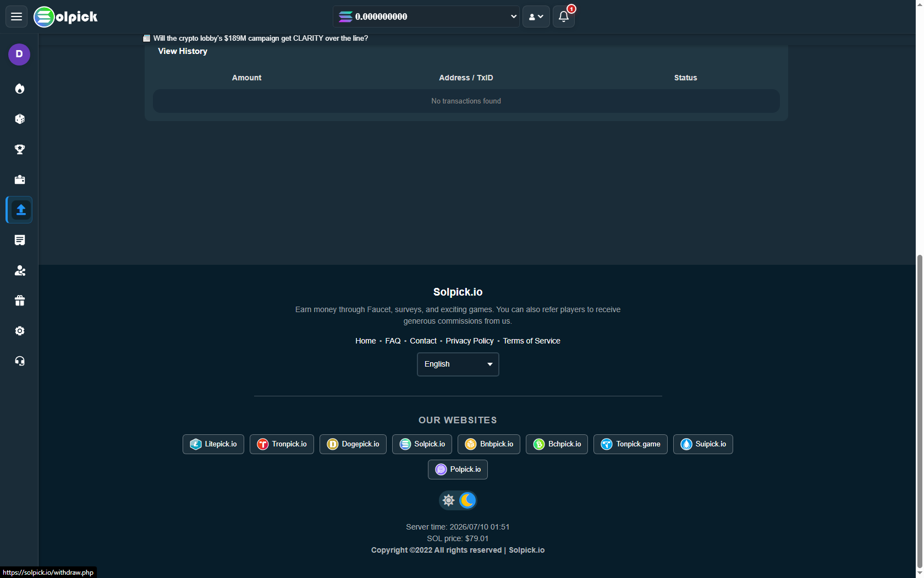Visit Suipick.io website button
The image size is (924, 578).
point(703,444)
